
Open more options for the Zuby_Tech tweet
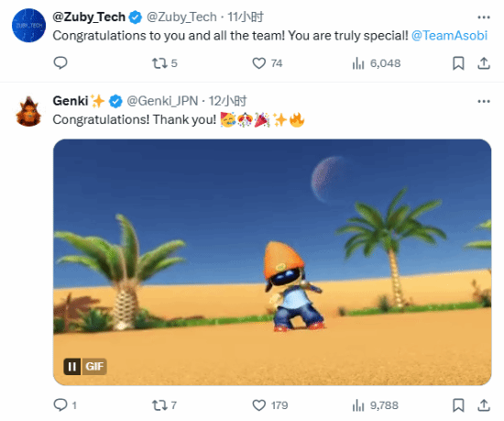(x=484, y=17)
